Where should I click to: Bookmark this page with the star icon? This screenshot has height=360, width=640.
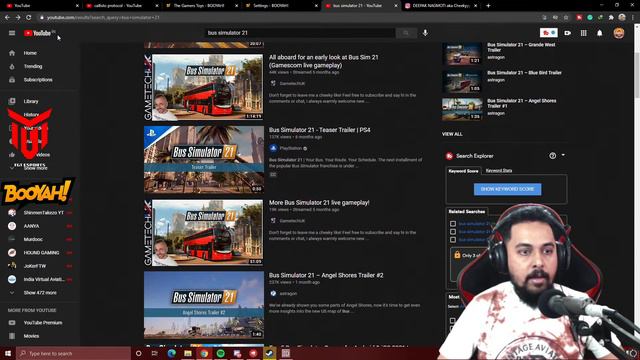(566, 18)
